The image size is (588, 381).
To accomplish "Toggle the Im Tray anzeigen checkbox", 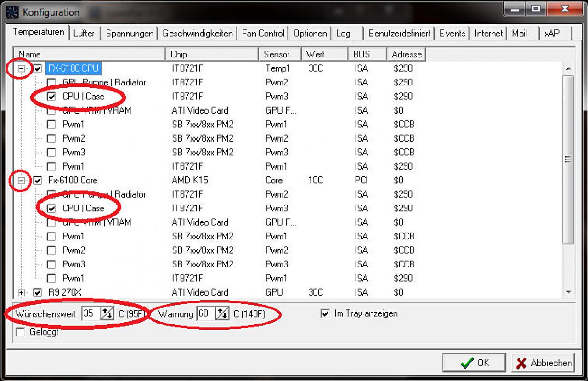I will tap(325, 313).
